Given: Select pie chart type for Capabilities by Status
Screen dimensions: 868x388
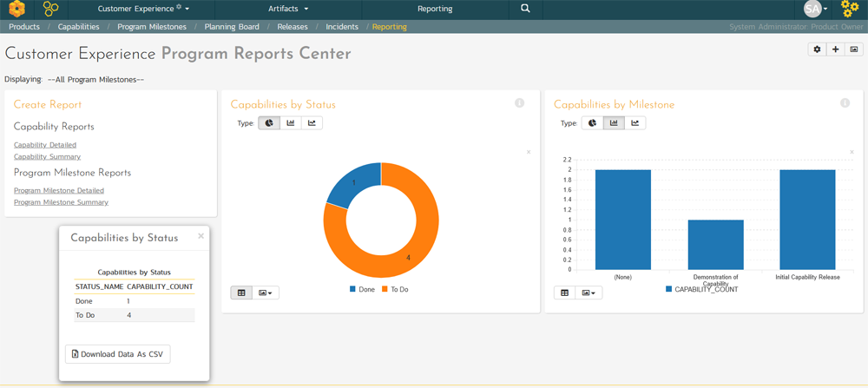Looking at the screenshot, I should 269,123.
